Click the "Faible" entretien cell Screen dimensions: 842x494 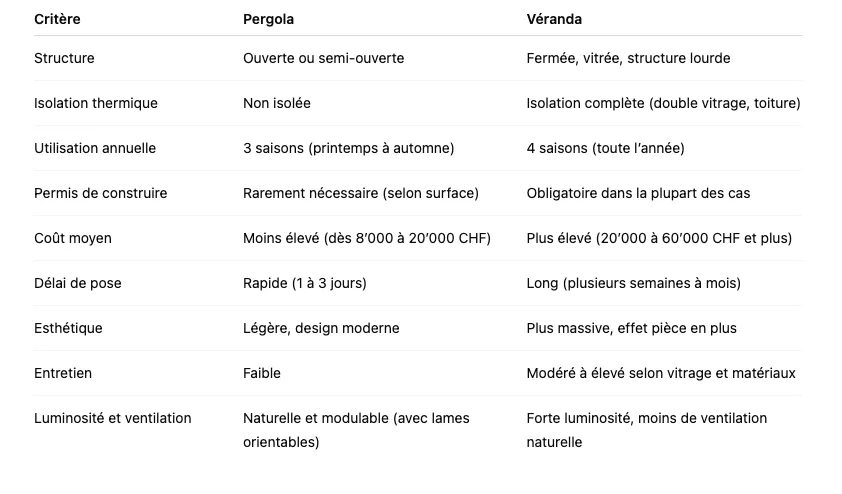(262, 373)
